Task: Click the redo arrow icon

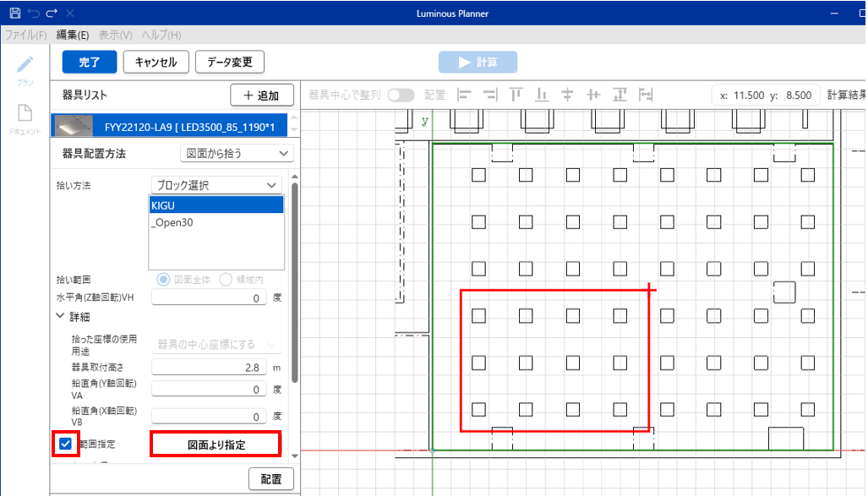Action: click(52, 14)
